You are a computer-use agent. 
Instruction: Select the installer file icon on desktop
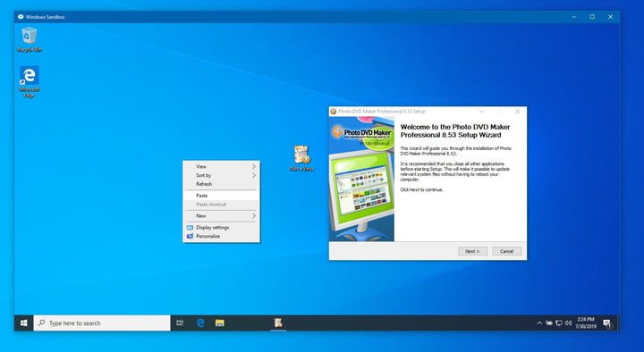point(301,158)
